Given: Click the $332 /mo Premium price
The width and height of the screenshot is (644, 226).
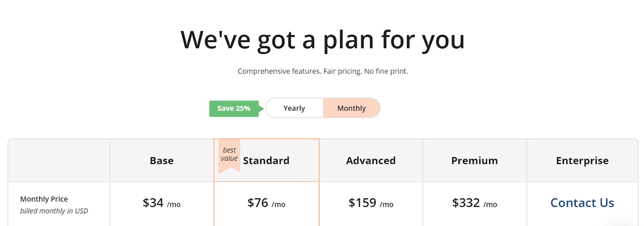Looking at the screenshot, I should point(474,203).
